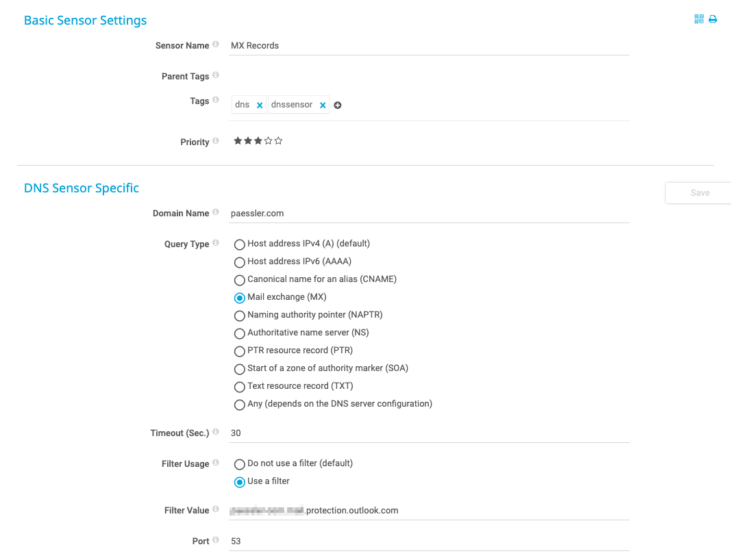Add a new tag with plus icon
731x560 pixels.
[338, 105]
